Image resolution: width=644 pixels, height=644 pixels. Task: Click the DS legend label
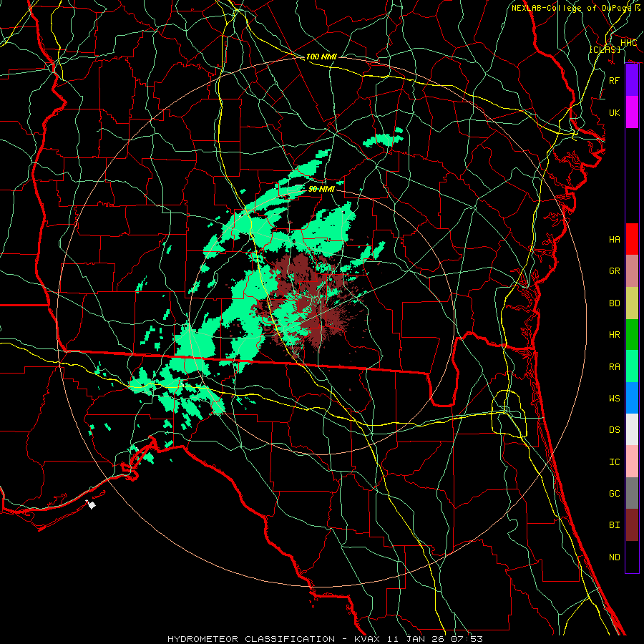coord(615,430)
